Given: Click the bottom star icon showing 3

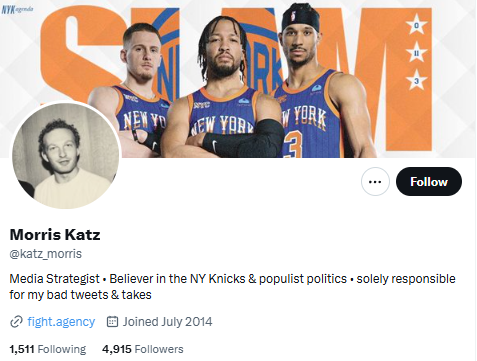Looking at the screenshot, I should 416,80.
